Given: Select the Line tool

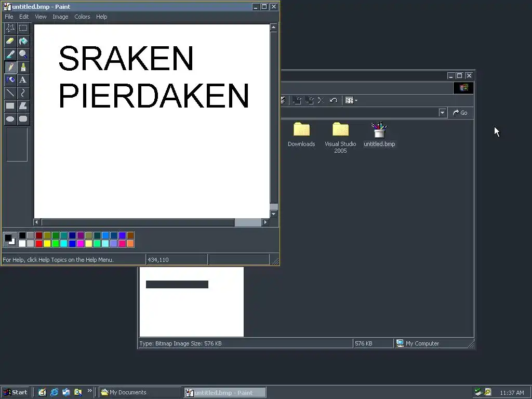Looking at the screenshot, I should pyautogui.click(x=10, y=92).
